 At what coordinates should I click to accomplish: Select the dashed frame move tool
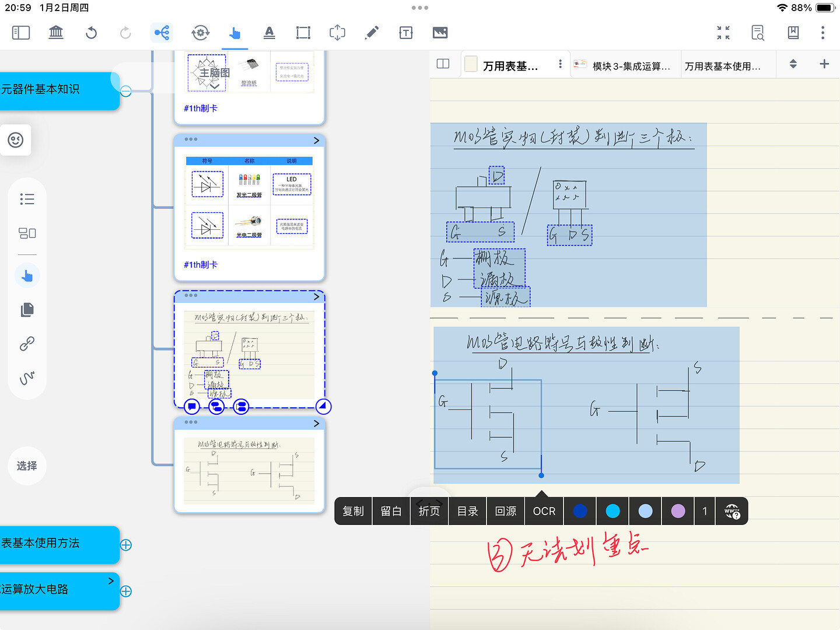(x=337, y=33)
